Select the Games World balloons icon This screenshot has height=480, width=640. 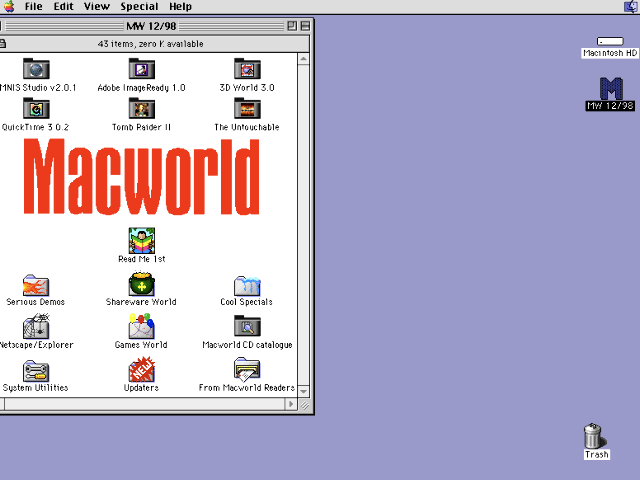tap(142, 326)
